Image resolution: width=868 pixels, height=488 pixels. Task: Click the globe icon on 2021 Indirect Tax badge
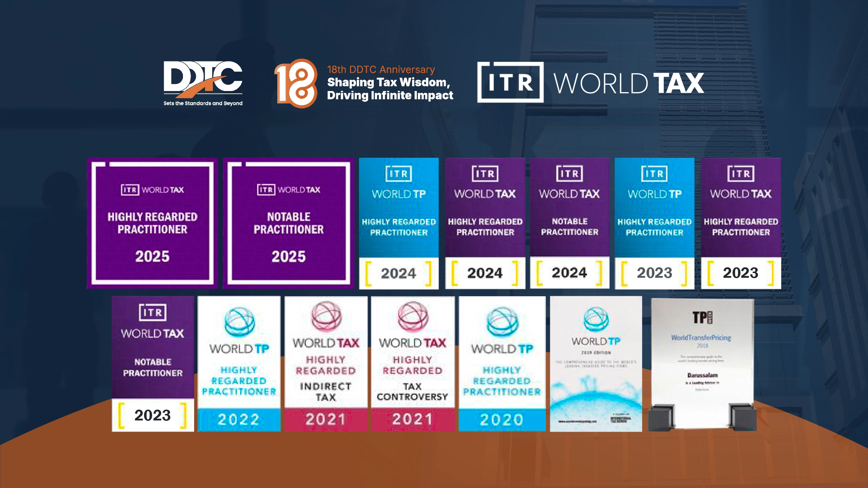click(x=325, y=316)
